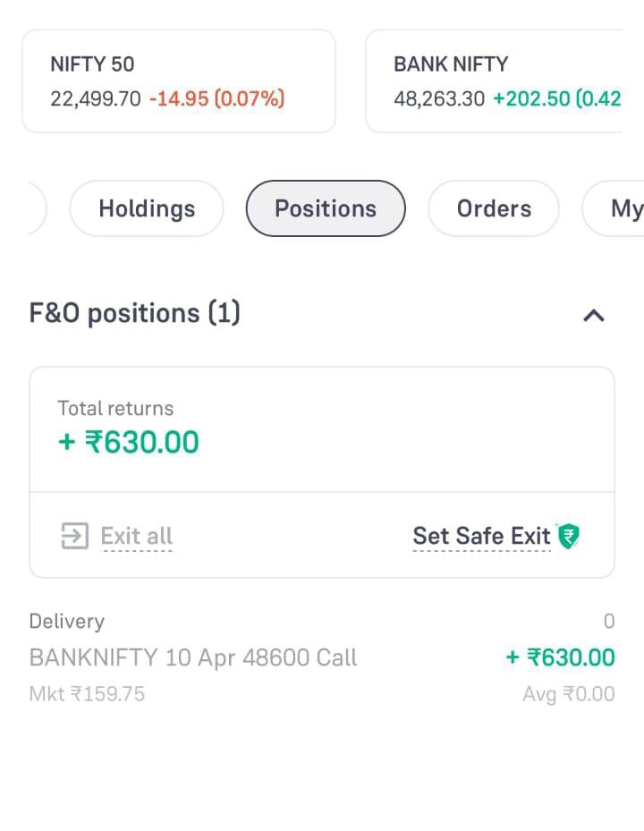Click NIFTY 50's -14.95 (0.07%) change value
The width and height of the screenshot is (644, 831).
click(x=216, y=98)
